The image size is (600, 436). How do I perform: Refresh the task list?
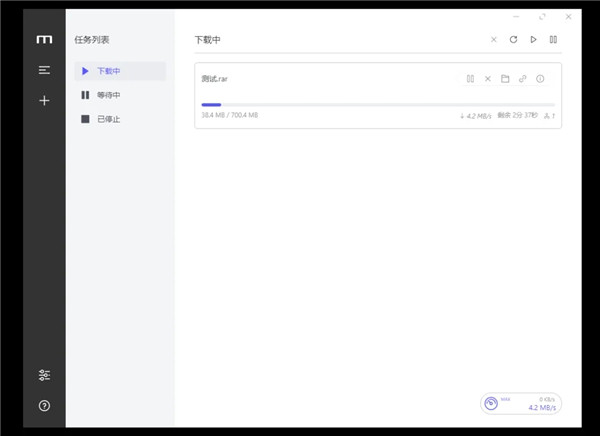[514, 39]
